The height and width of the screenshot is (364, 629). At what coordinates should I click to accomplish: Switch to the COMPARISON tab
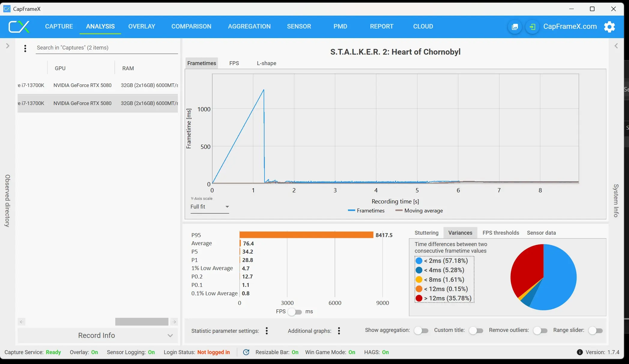click(191, 26)
